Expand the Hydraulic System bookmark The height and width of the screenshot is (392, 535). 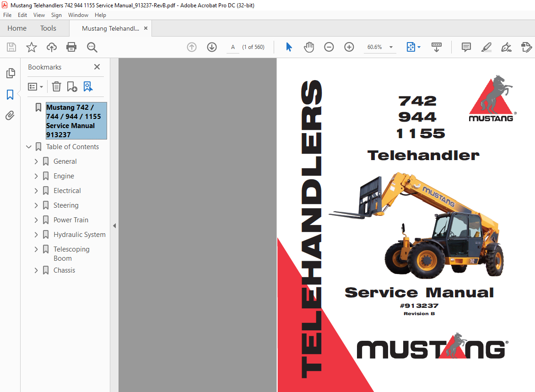(36, 235)
